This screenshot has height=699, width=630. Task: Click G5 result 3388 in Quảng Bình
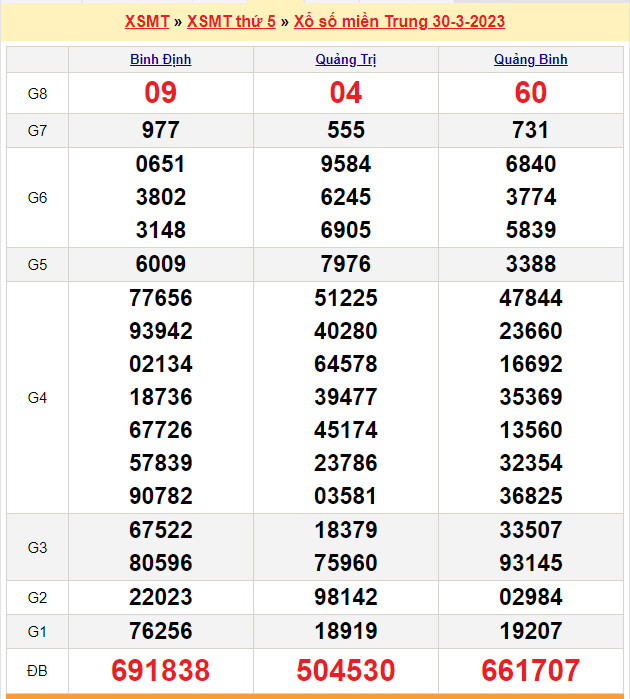tap(530, 264)
